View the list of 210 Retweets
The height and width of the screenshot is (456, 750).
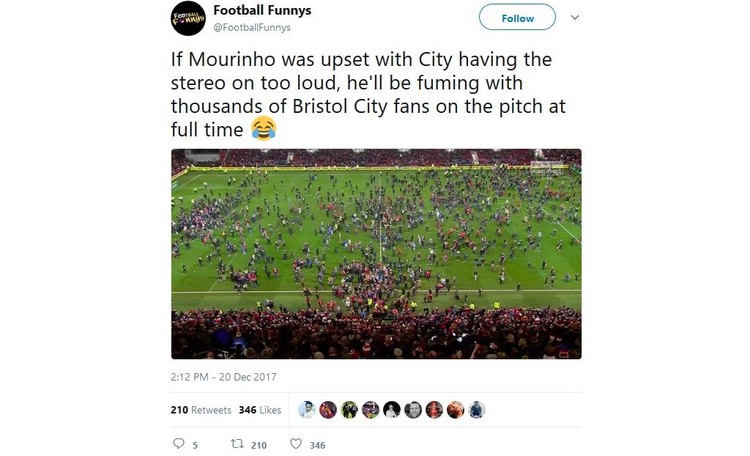201,410
